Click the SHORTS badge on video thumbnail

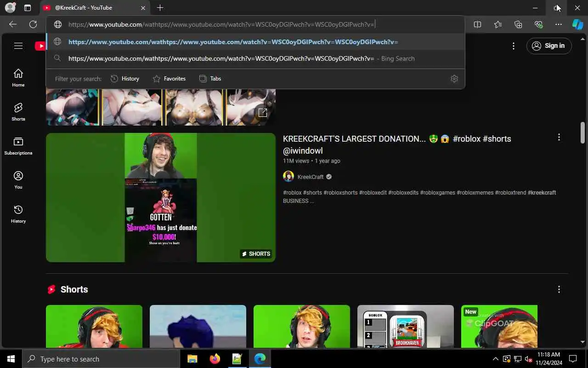256,254
